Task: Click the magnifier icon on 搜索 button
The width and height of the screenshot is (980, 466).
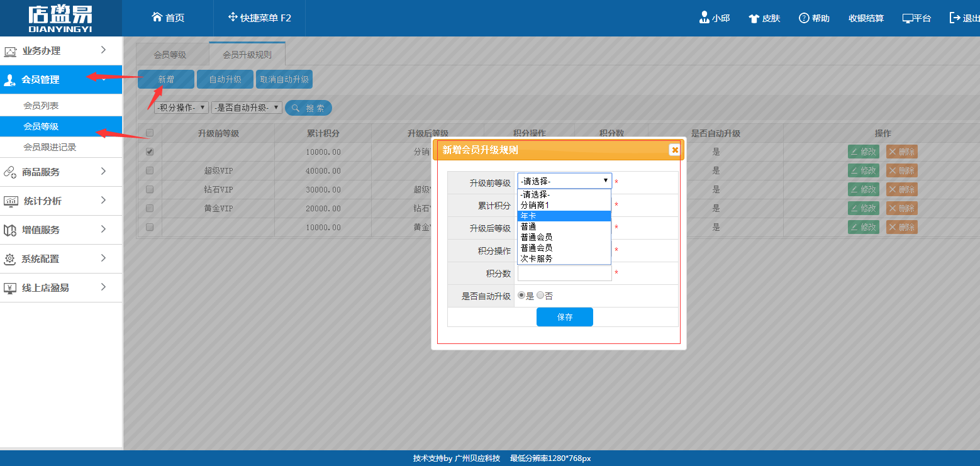Action: coord(295,108)
